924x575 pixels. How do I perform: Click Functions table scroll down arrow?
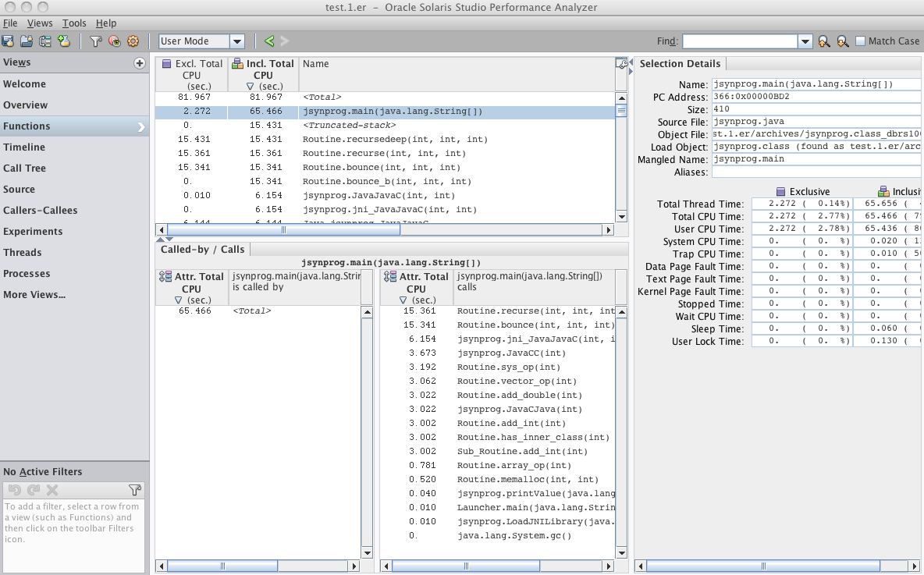(621, 216)
